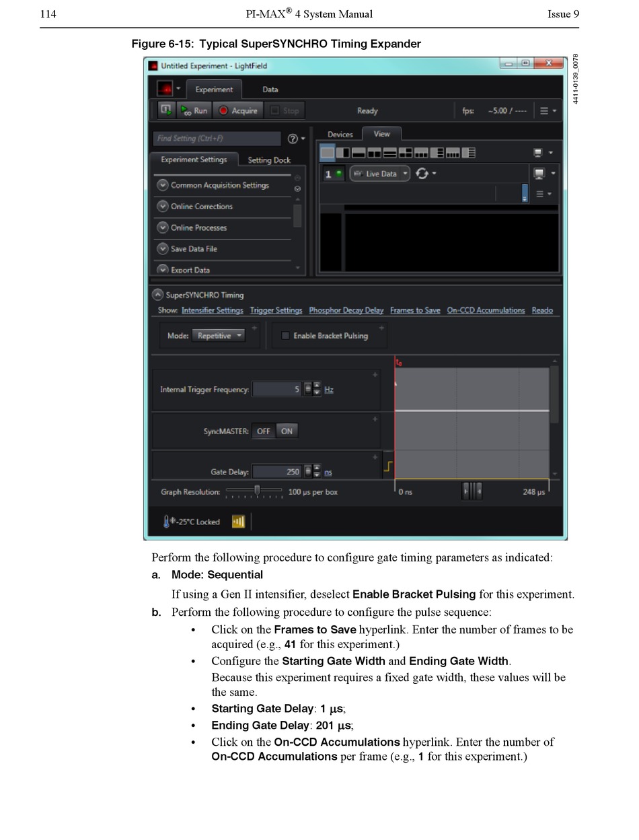
Task: Select the one-top four-bottom layout icon
Action: pyautogui.click(x=453, y=153)
